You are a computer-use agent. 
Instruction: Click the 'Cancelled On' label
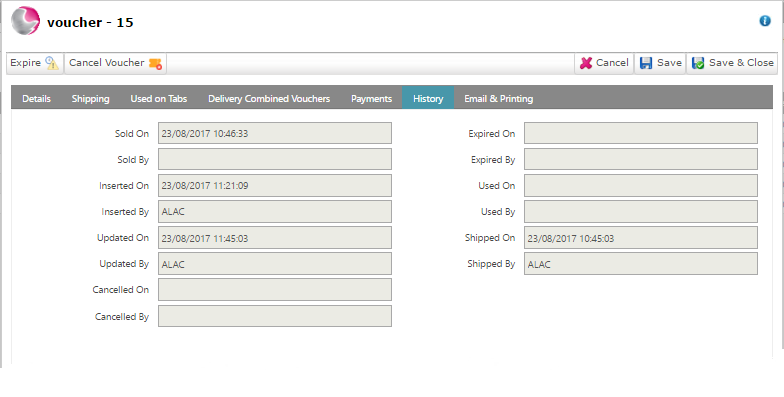click(x=120, y=290)
